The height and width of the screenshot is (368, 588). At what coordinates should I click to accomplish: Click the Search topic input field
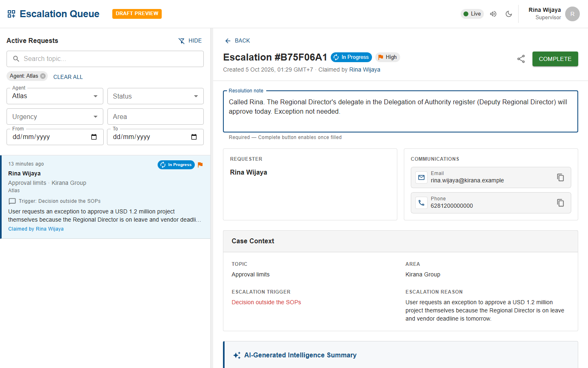click(105, 59)
